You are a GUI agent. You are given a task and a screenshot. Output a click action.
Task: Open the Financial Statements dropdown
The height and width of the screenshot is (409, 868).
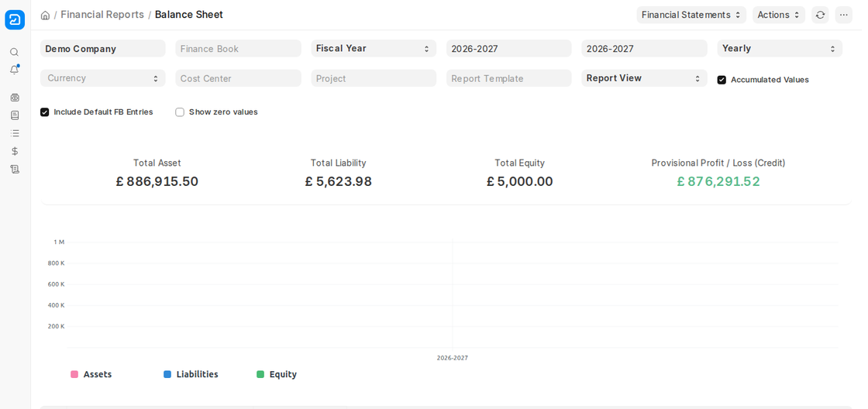tap(691, 15)
